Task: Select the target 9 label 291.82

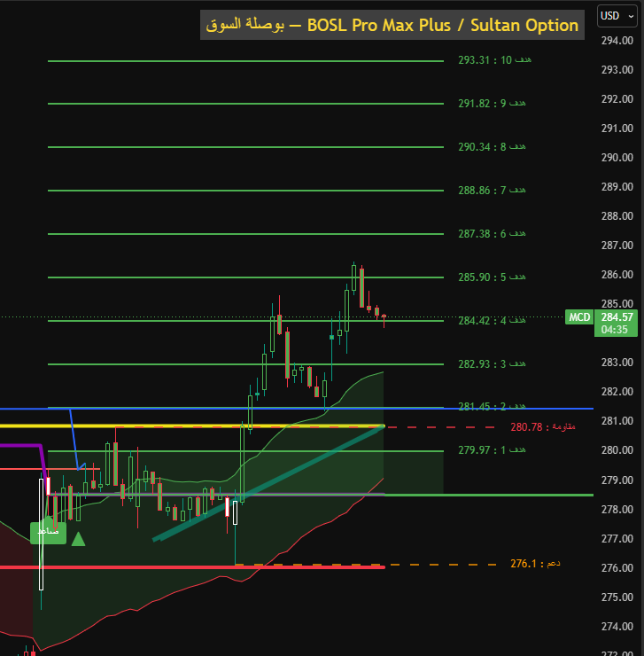Action: tap(492, 104)
